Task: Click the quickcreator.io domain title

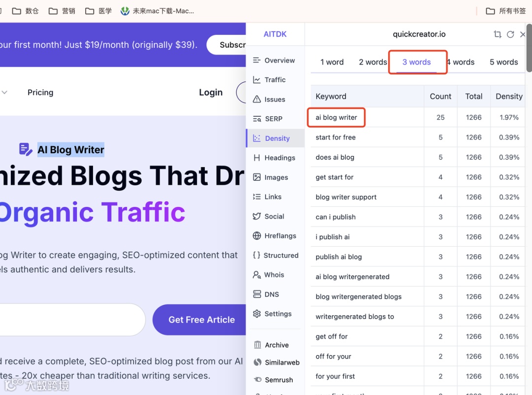Action: [x=419, y=34]
